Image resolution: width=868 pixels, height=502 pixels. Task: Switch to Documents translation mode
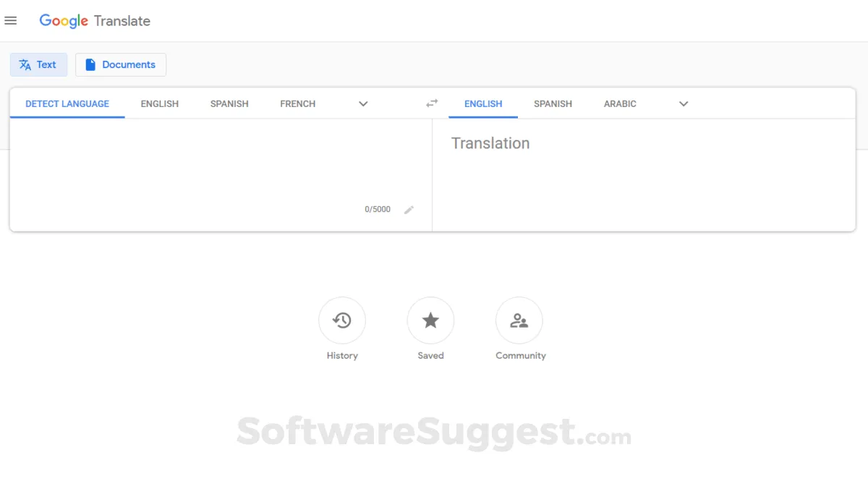coord(121,64)
